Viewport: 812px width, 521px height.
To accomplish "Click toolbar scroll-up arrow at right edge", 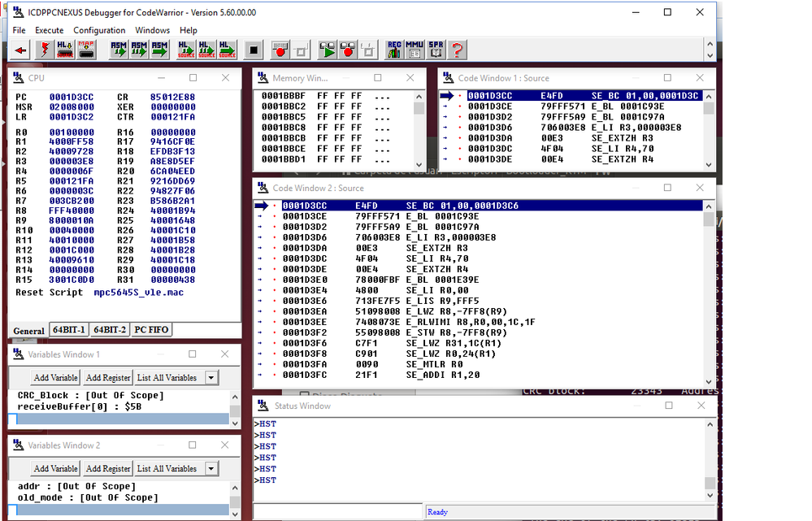I will pyautogui.click(x=710, y=45).
